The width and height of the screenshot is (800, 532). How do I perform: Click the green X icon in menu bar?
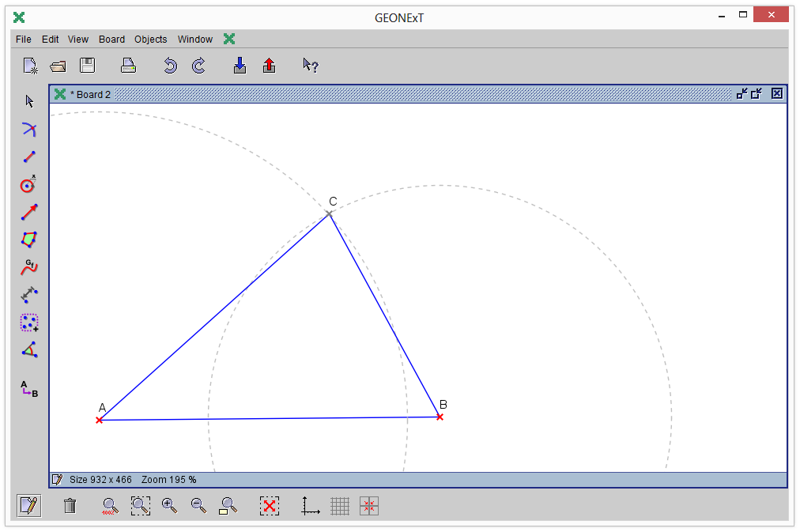pyautogui.click(x=229, y=39)
